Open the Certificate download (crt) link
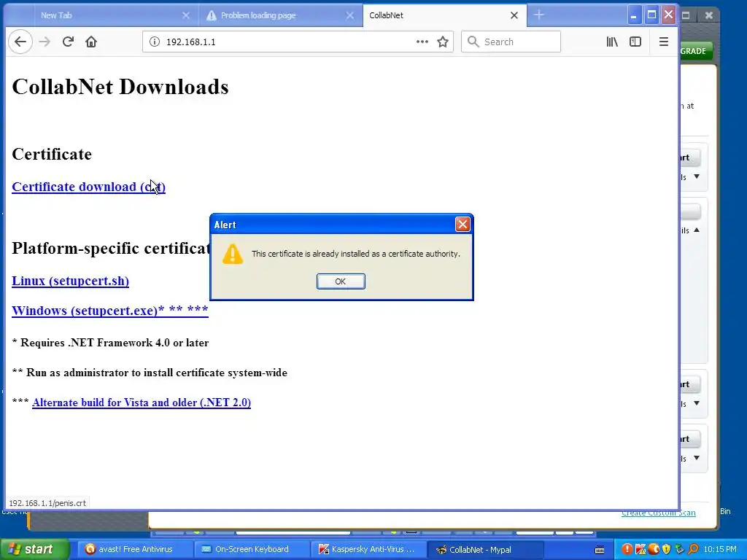The height and width of the screenshot is (560, 747). pyautogui.click(x=88, y=187)
